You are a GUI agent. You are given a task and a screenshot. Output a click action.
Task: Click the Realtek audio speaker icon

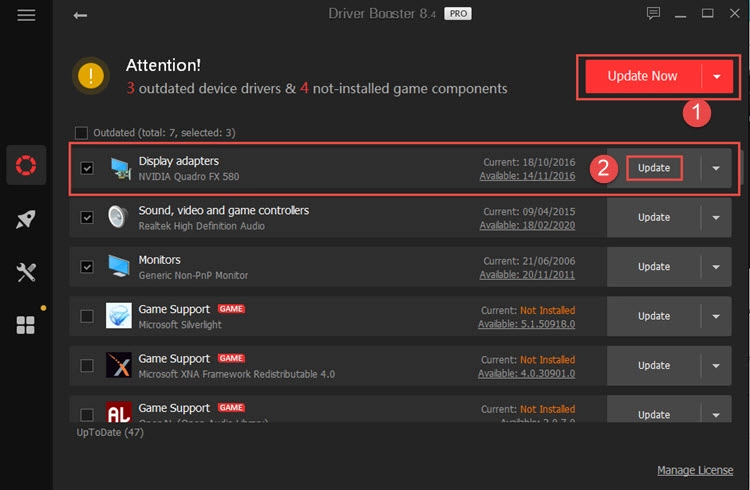tap(118, 217)
